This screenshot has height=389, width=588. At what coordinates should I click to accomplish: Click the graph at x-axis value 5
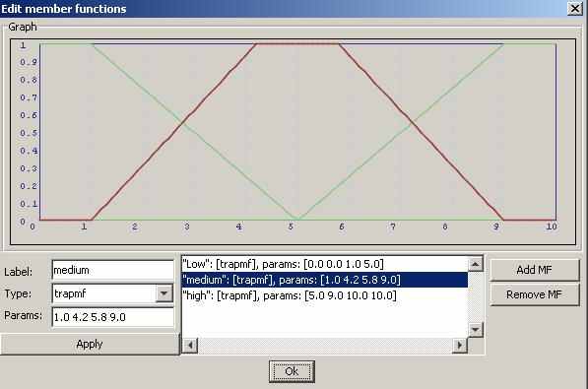(x=291, y=227)
